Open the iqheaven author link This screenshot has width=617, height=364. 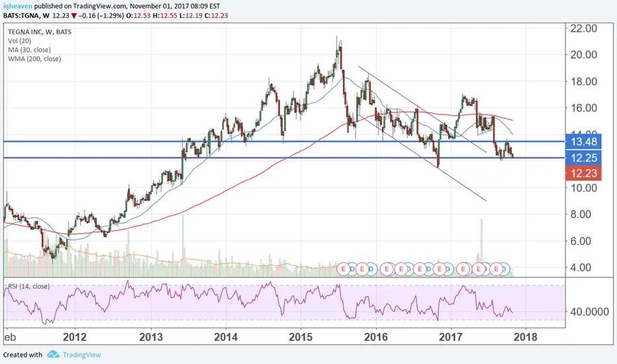point(18,7)
